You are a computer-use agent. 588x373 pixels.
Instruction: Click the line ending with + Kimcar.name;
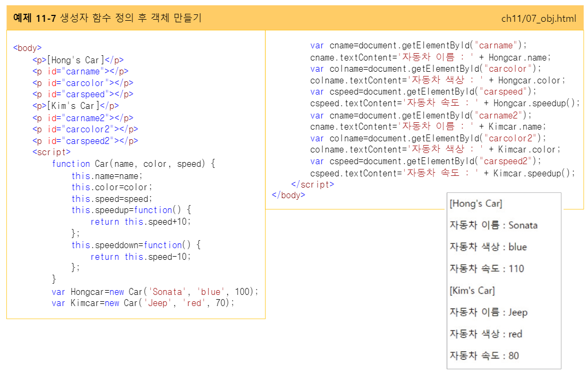(428, 126)
